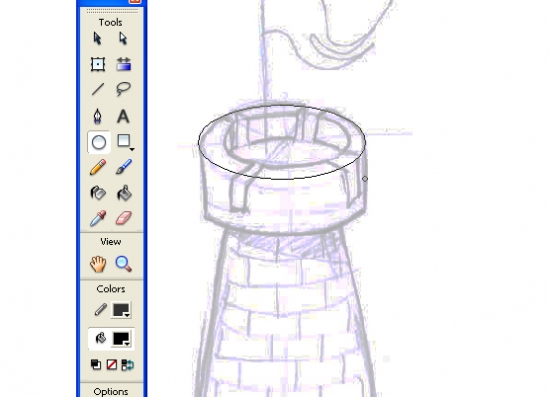This screenshot has width=550, height=397.
Task: Click the oval's diamond cursor handle
Action: [365, 179]
